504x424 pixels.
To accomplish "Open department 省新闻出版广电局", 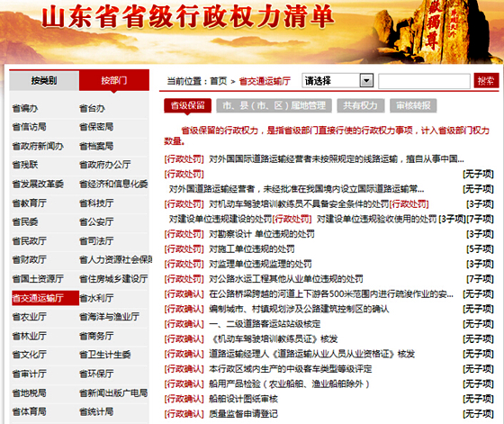I will [113, 392].
